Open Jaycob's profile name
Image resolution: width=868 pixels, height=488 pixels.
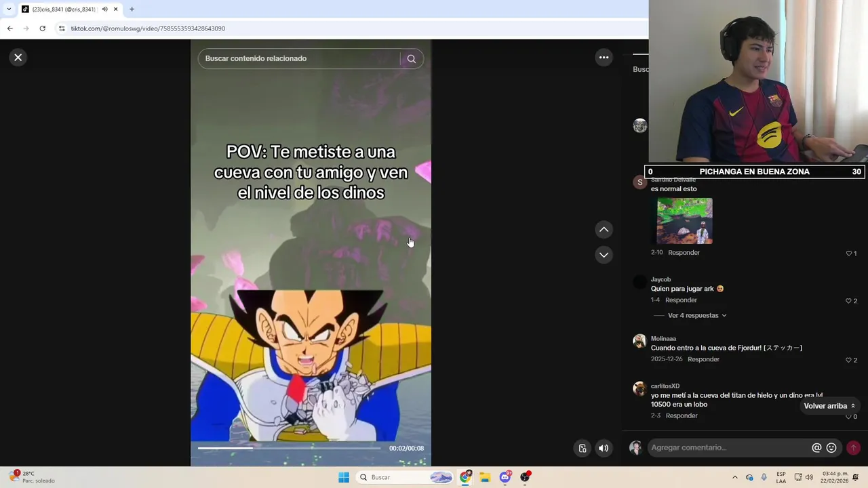[x=660, y=279]
